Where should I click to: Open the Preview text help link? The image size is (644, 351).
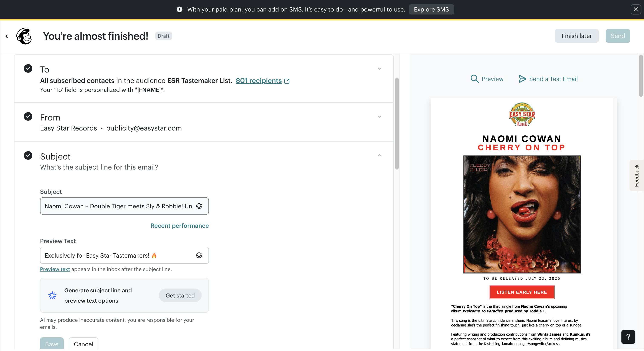pyautogui.click(x=55, y=269)
